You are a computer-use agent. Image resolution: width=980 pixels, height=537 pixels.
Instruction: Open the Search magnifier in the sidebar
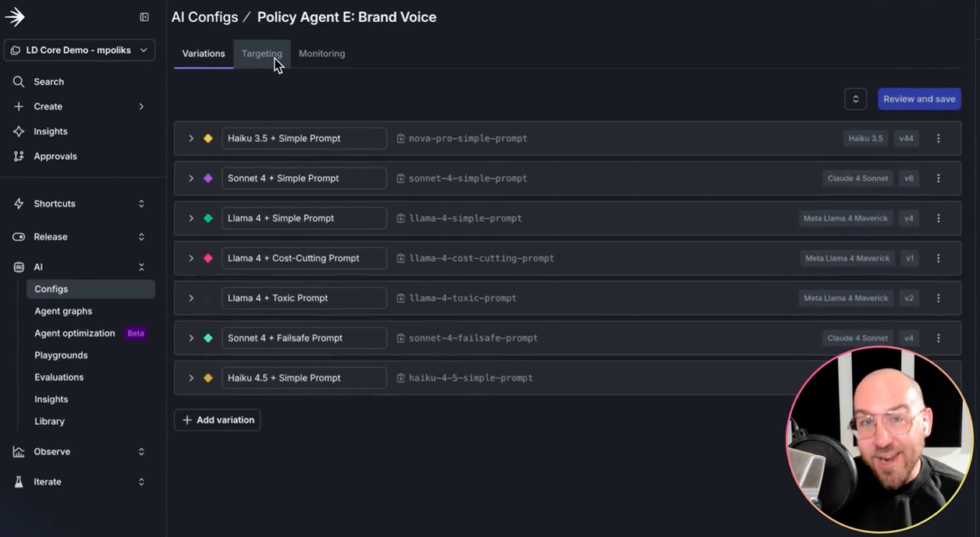click(x=18, y=82)
